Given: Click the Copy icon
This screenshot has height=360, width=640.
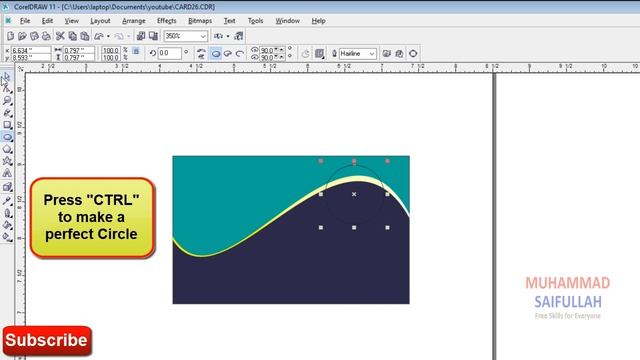Looking at the screenshot, I should (x=72, y=36).
